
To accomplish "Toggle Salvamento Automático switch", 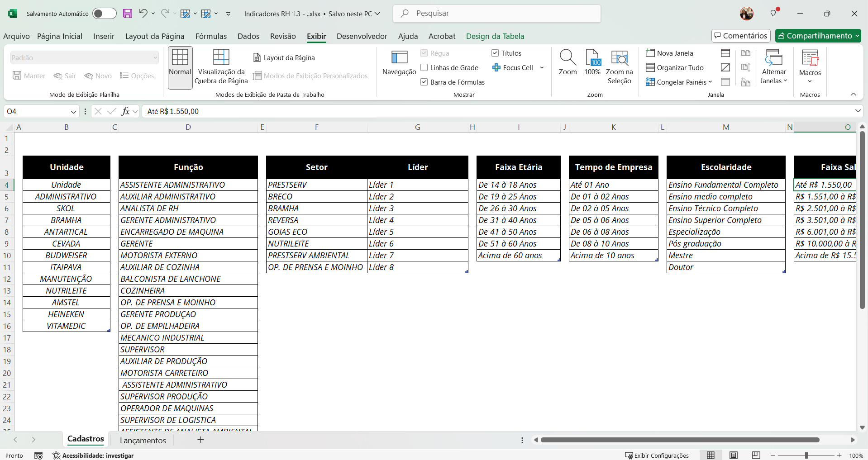I will click(104, 14).
